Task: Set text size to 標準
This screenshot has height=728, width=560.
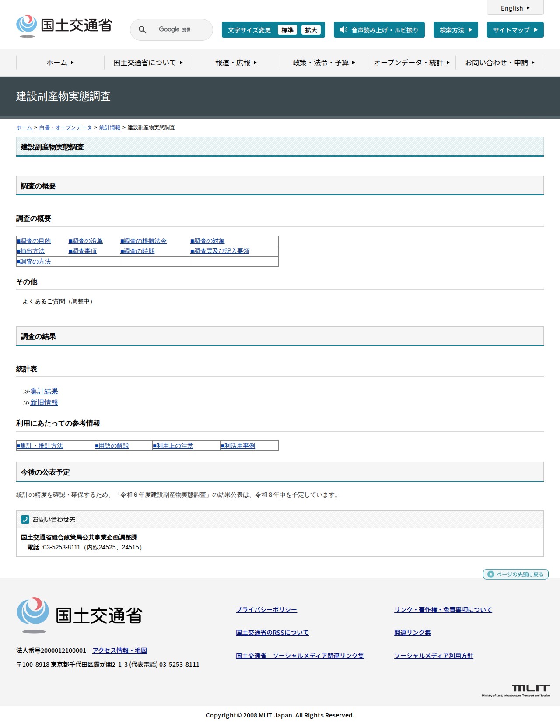Action: pyautogui.click(x=287, y=30)
